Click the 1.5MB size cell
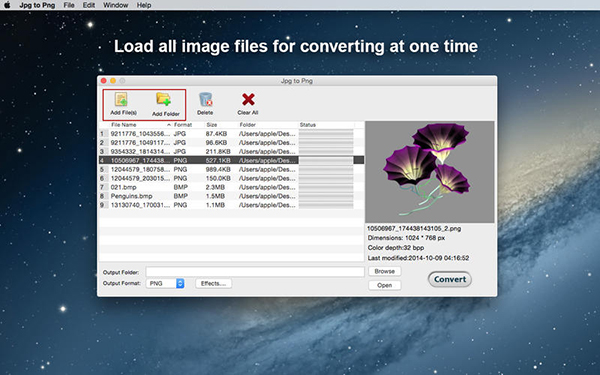The height and width of the screenshot is (375, 600). pyautogui.click(x=215, y=196)
